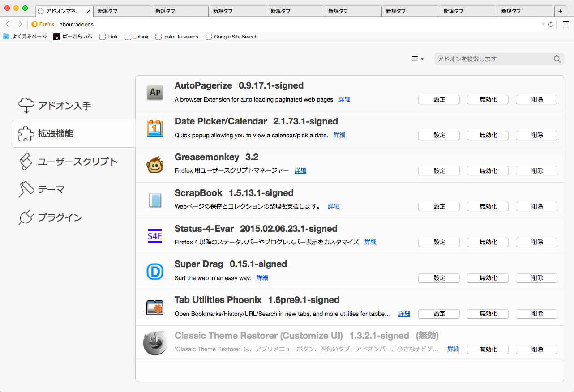Reload the page with the refresh icon

[551, 24]
